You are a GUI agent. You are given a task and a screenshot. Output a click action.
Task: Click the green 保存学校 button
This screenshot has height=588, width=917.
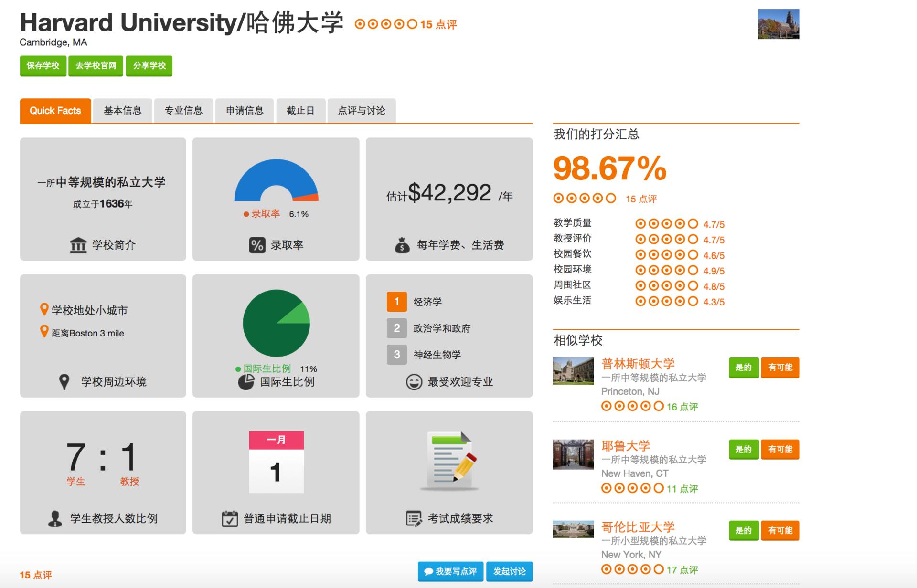[43, 66]
